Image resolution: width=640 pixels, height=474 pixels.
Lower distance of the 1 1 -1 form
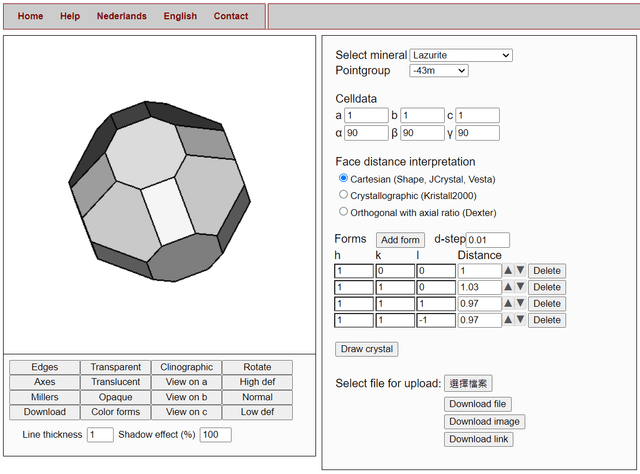point(520,319)
